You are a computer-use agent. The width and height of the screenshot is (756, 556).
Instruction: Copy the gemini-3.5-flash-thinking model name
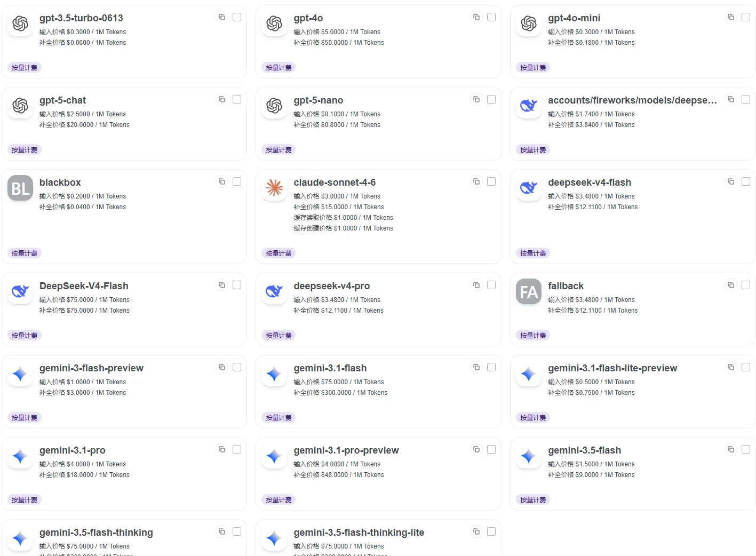[x=222, y=531]
